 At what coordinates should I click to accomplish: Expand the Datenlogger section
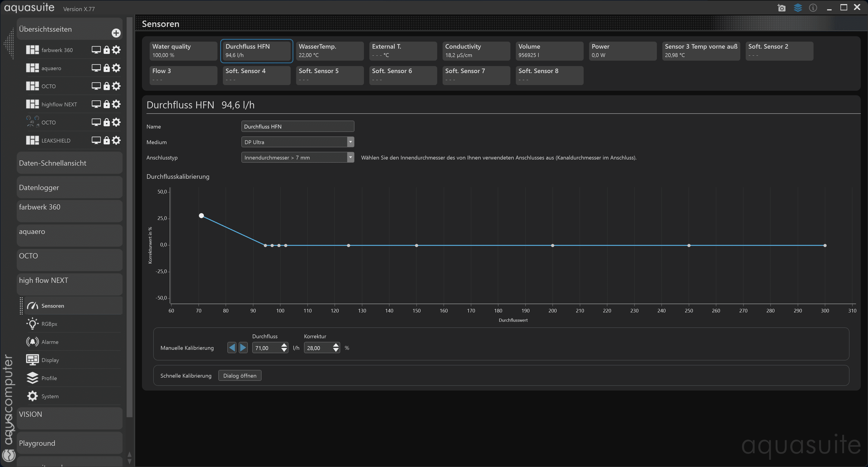[69, 188]
